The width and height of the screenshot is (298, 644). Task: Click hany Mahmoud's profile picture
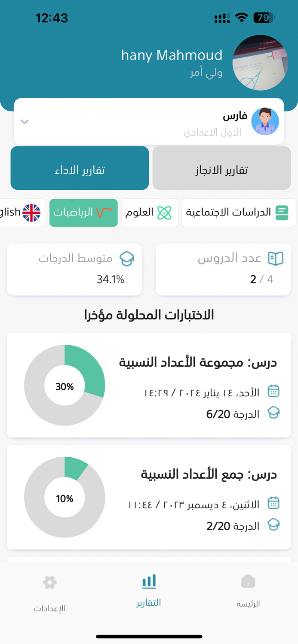[260, 63]
